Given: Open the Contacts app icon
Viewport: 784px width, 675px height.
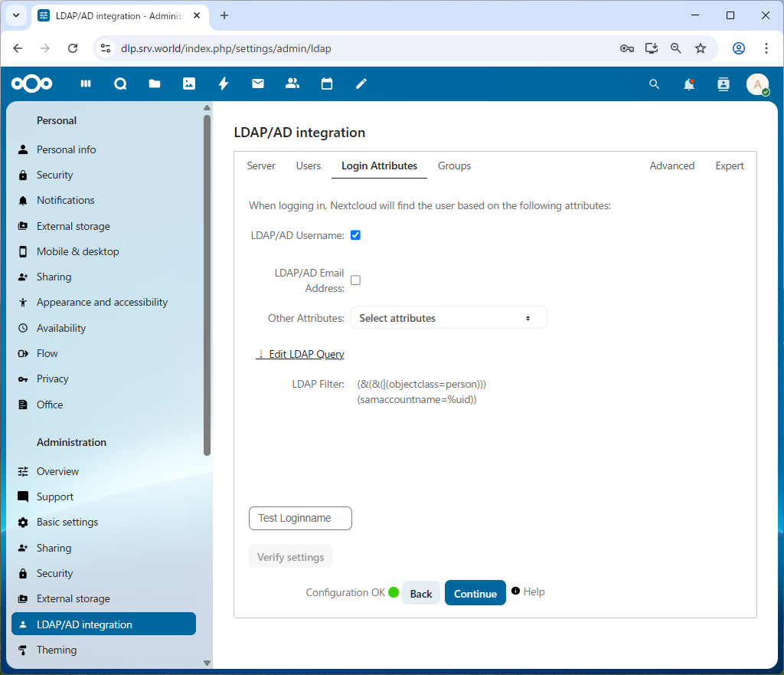Looking at the screenshot, I should pyautogui.click(x=292, y=84).
